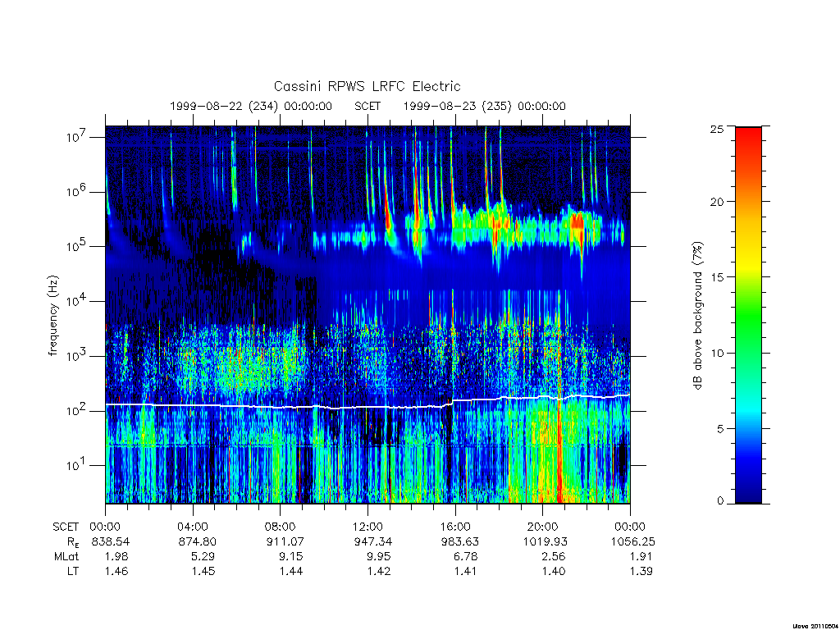Click the LT value 1.41
The image size is (840, 630).
(x=466, y=571)
